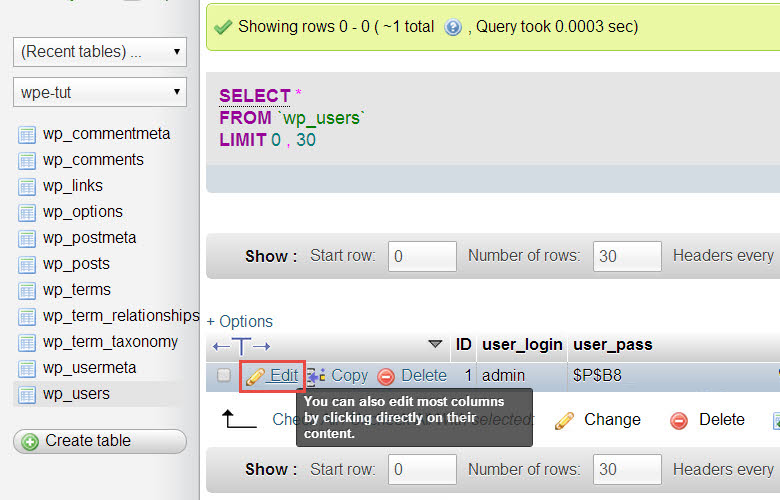Expand the + Options section

tap(240, 321)
